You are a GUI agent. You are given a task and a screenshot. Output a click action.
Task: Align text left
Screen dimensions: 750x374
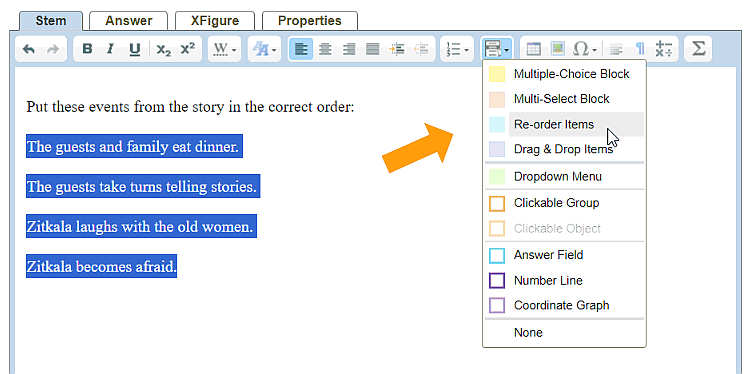coord(301,49)
